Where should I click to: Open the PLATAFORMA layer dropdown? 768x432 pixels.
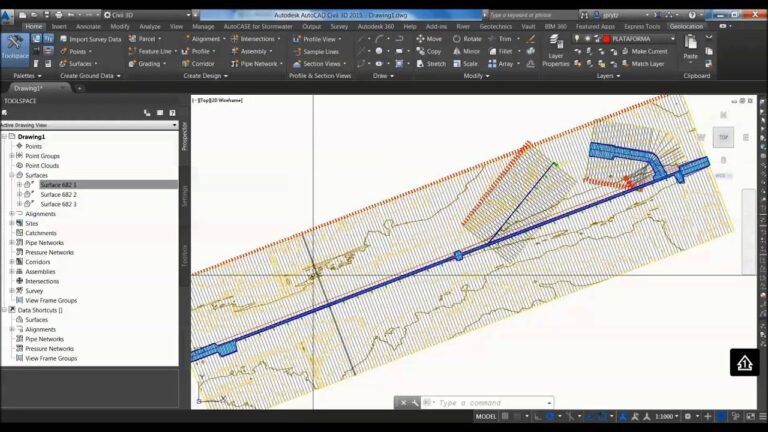tap(672, 38)
